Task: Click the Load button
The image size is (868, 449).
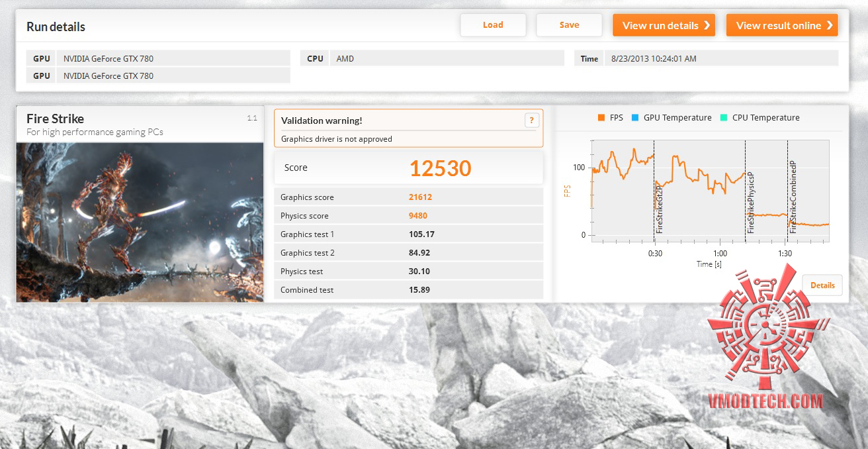Action: click(493, 25)
